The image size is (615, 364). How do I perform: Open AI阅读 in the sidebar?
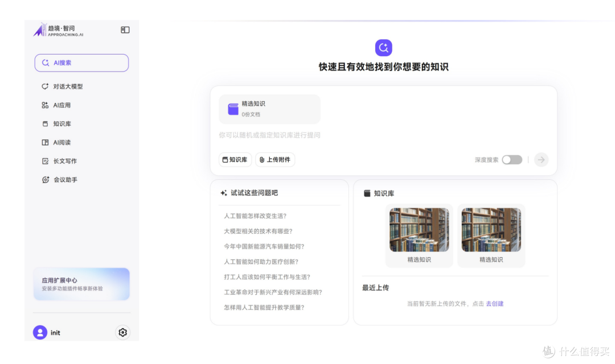coord(61,142)
